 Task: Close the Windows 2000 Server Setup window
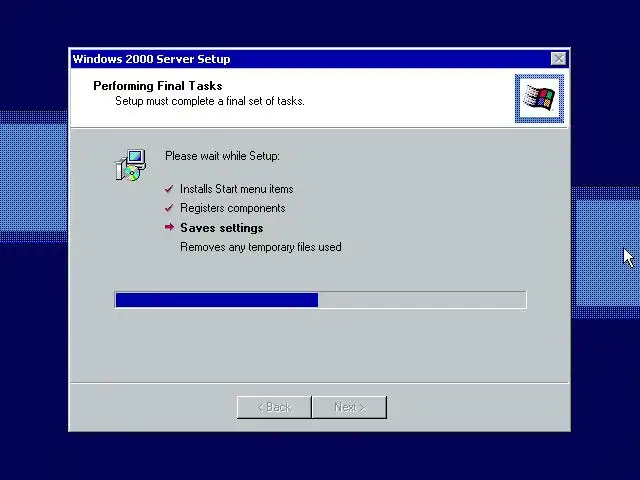[558, 59]
